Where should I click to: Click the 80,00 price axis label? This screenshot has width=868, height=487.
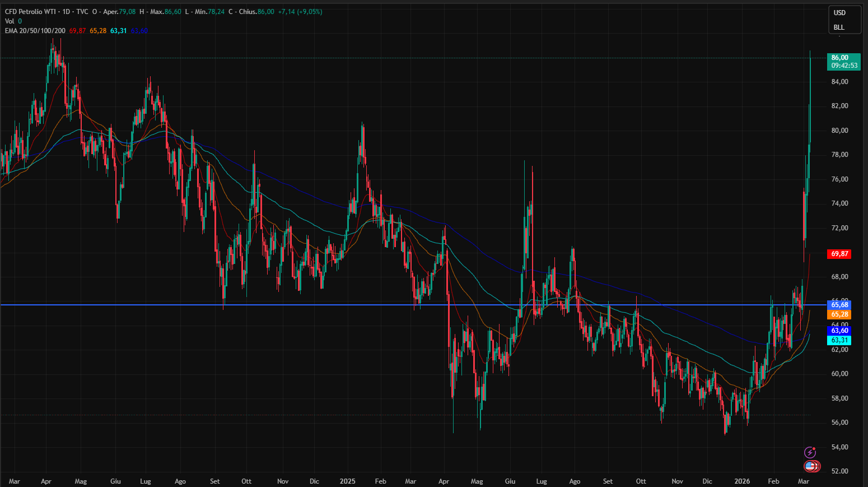point(839,131)
